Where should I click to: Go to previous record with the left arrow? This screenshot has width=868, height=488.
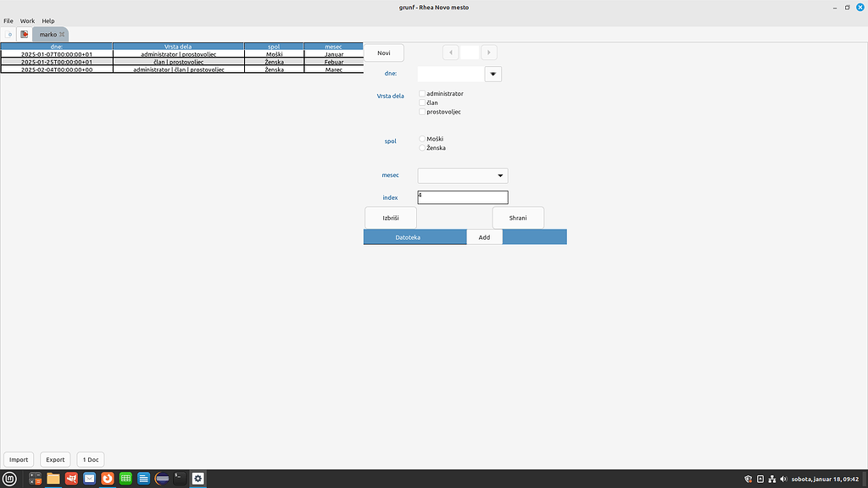click(450, 52)
